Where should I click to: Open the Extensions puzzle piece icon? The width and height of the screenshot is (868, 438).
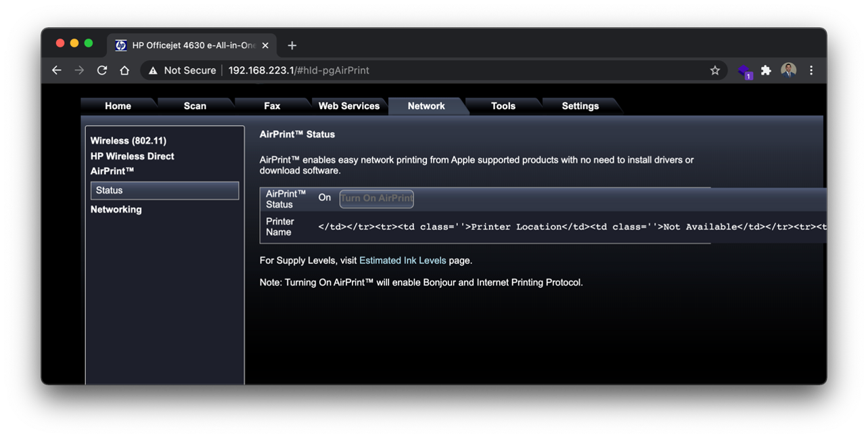(x=766, y=70)
